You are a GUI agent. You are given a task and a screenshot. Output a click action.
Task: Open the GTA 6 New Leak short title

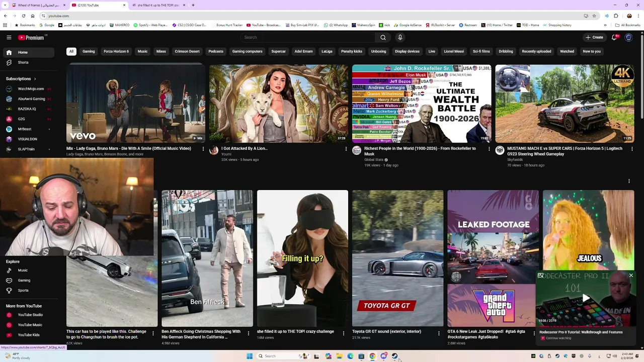point(486,334)
